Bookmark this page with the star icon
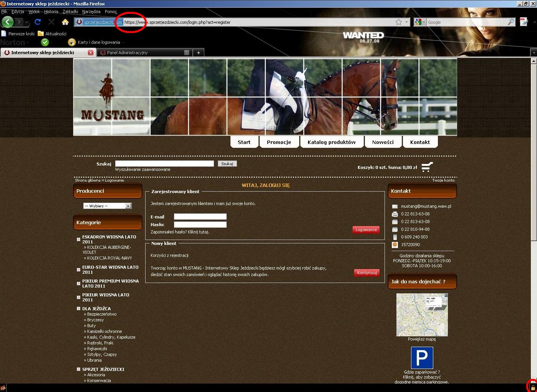This screenshot has height=392, width=537. coord(399,22)
